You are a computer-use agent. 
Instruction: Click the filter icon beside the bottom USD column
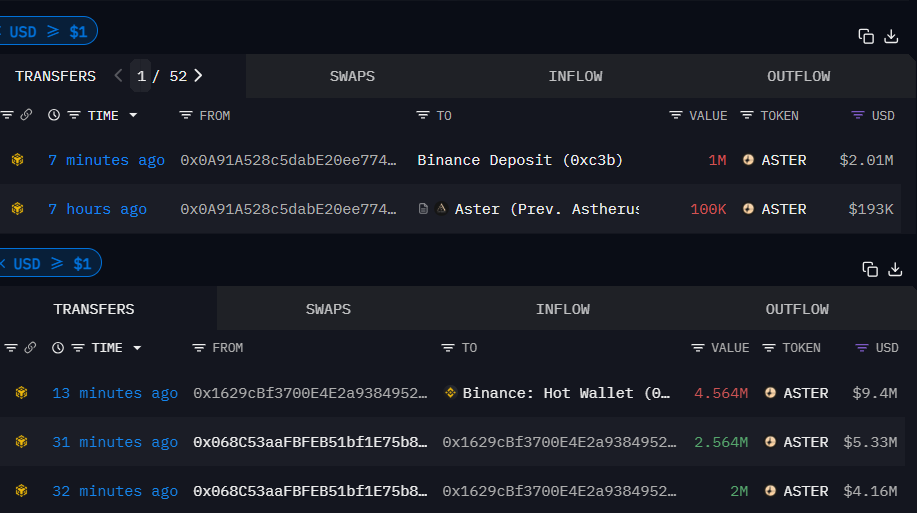pos(862,348)
